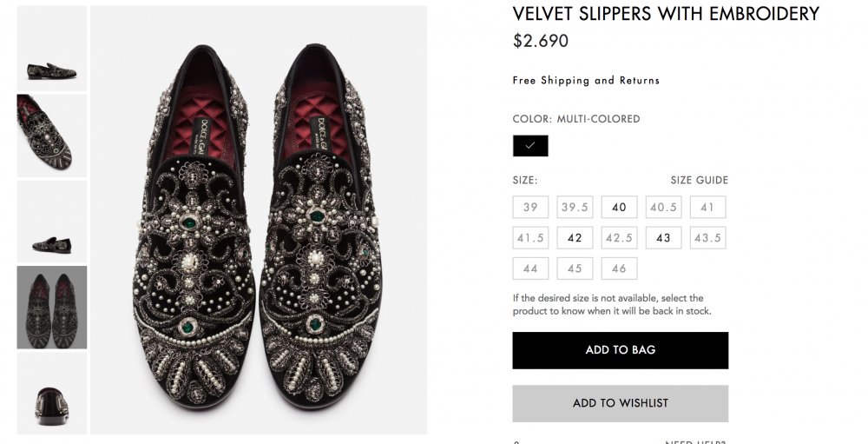Choose size 40.5
Viewport: 868px width, 444px height.
coord(663,208)
